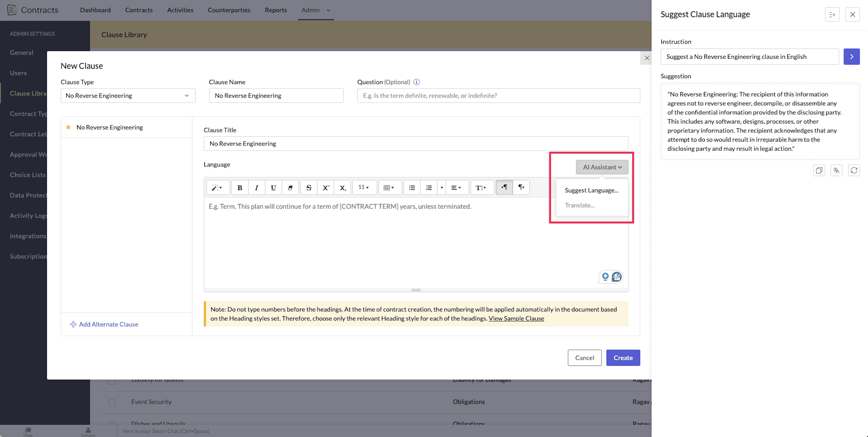Select Suggest Language menu option
The height and width of the screenshot is (437, 868).
coord(591,190)
